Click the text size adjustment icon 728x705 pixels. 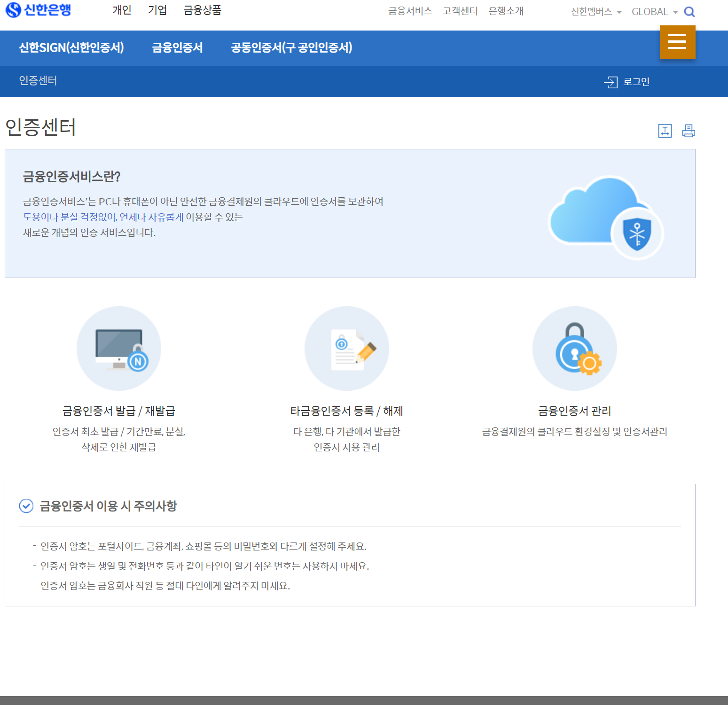click(x=665, y=131)
